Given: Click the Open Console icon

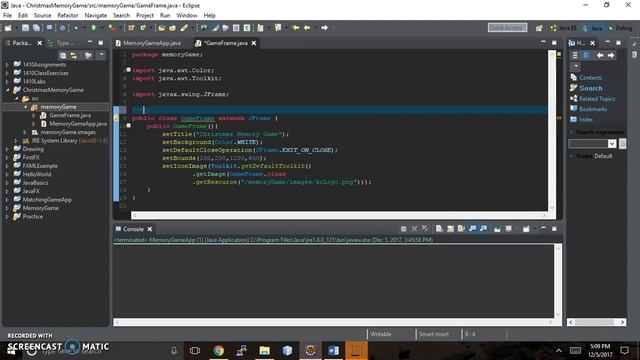Looking at the screenshot, I should tap(526, 229).
